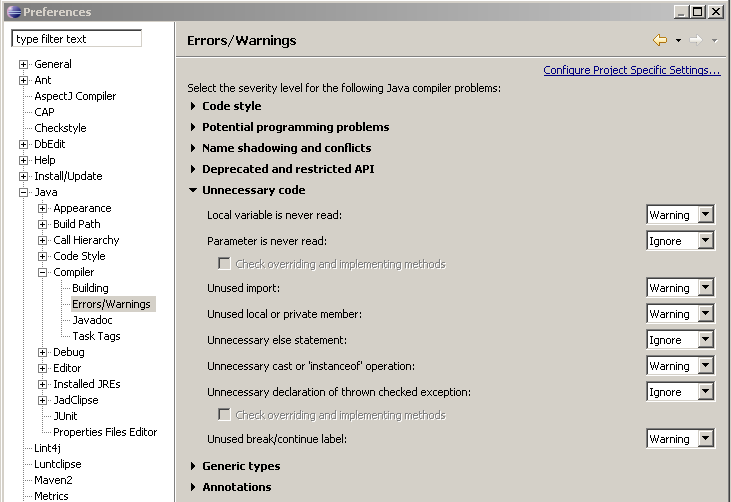Click the forward navigation arrow icon

695,40
